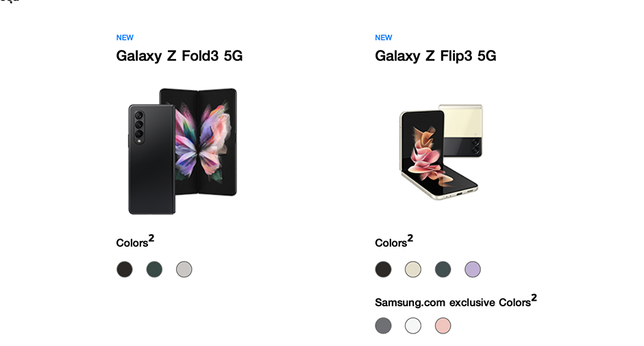644x346 pixels.
Task: Open the Galaxy Z Flip3 5G title link
Action: (436, 56)
